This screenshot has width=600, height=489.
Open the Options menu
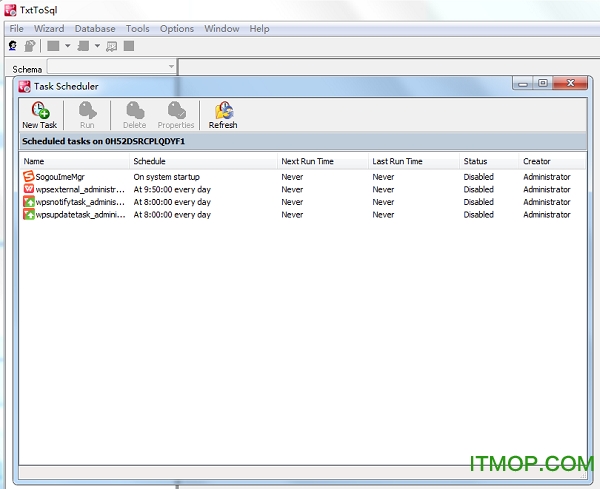click(x=177, y=29)
